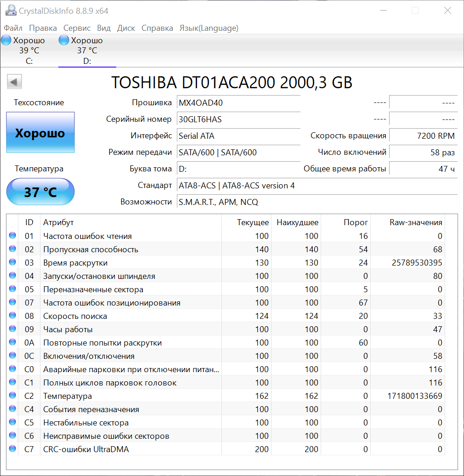464x476 pixels.
Task: Click status circle icon of attribute C2
Action: 12,396
